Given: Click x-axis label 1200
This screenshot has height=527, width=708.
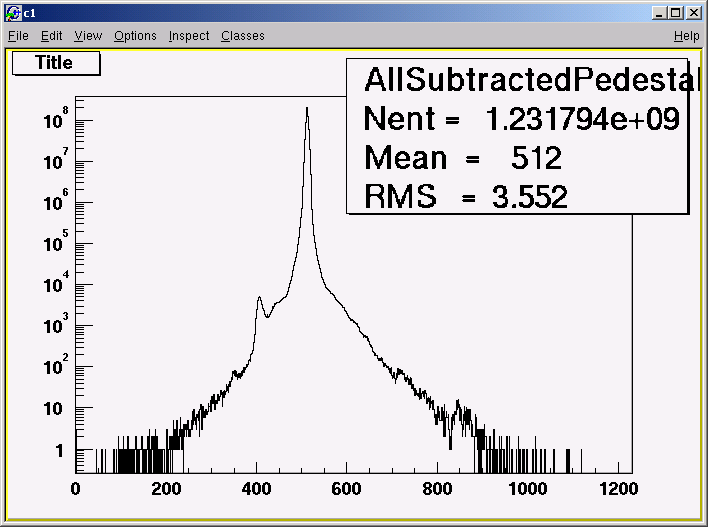Looking at the screenshot, I should point(619,489).
